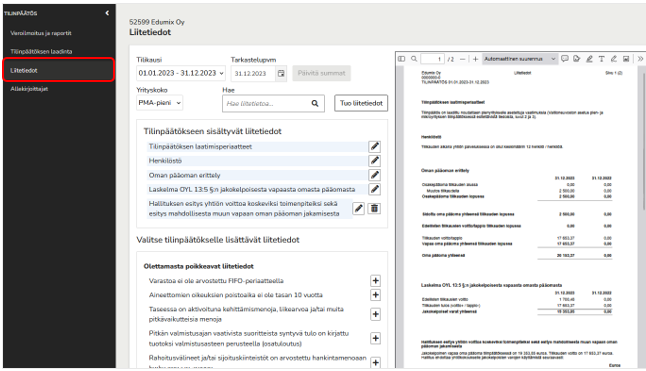Select the PDF stamp tool
This screenshot has height=371, width=646.
(x=577, y=59)
